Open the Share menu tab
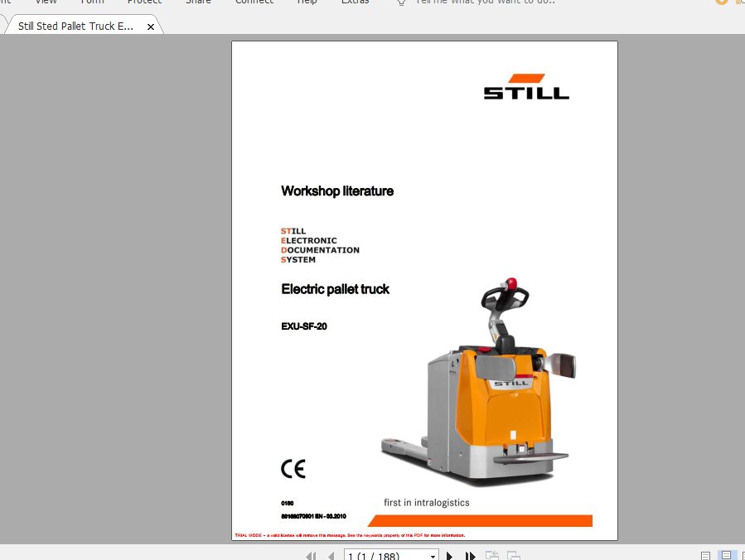 (198, 2)
